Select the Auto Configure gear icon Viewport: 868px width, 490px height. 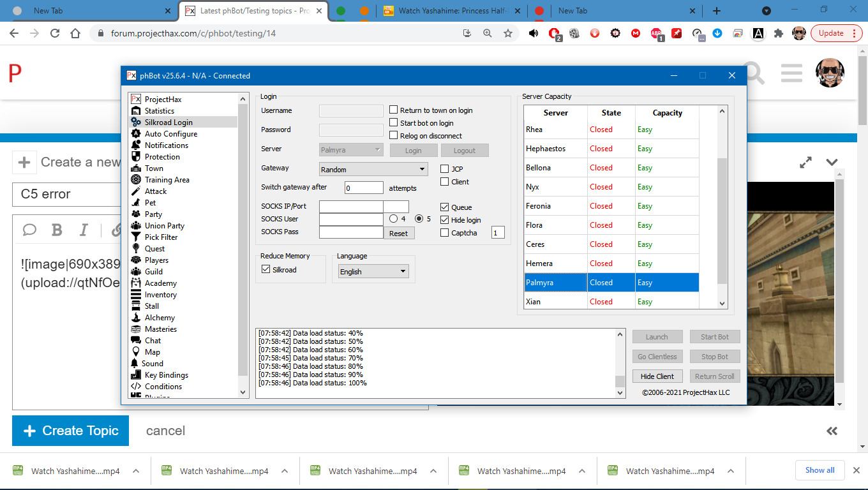pyautogui.click(x=135, y=134)
